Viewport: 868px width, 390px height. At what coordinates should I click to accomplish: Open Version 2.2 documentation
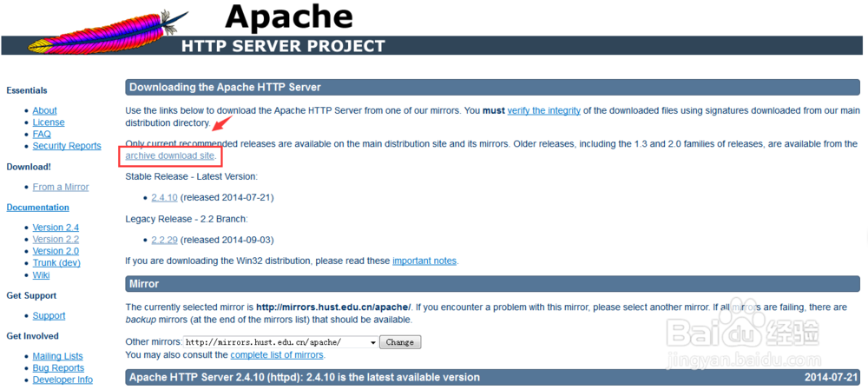pos(56,240)
